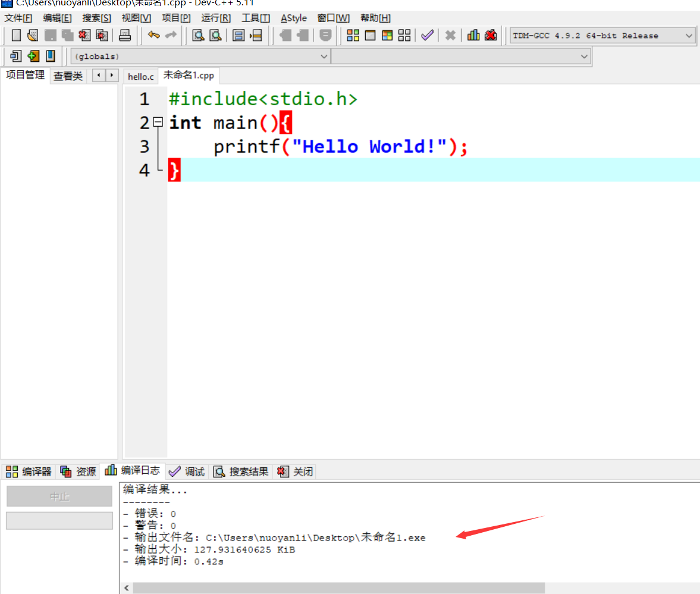Open the 文件[F] menu

click(x=18, y=18)
